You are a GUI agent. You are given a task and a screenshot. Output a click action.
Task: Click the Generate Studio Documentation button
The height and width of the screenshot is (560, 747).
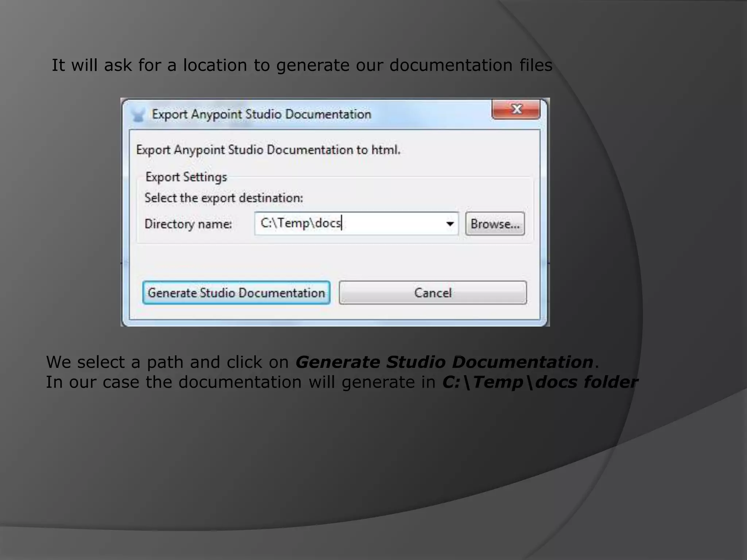(x=236, y=293)
